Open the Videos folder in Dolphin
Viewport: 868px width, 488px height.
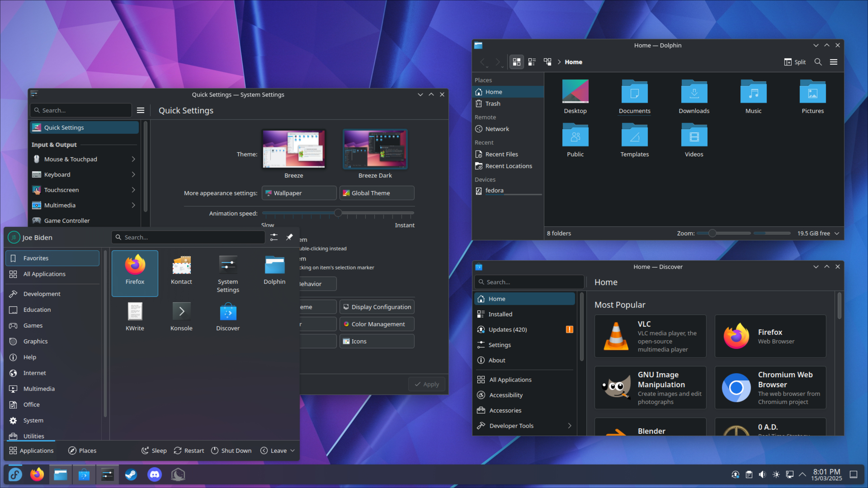694,141
